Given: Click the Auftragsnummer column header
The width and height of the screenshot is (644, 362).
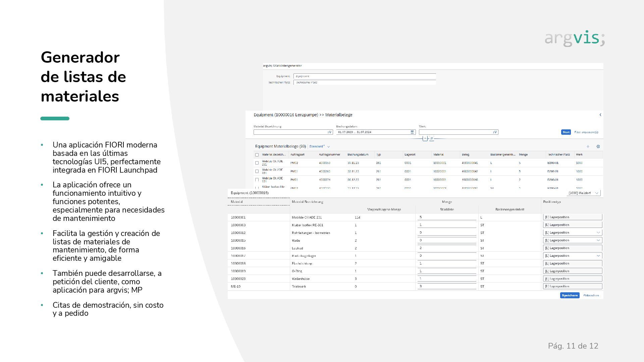Looking at the screenshot, I should [329, 155].
